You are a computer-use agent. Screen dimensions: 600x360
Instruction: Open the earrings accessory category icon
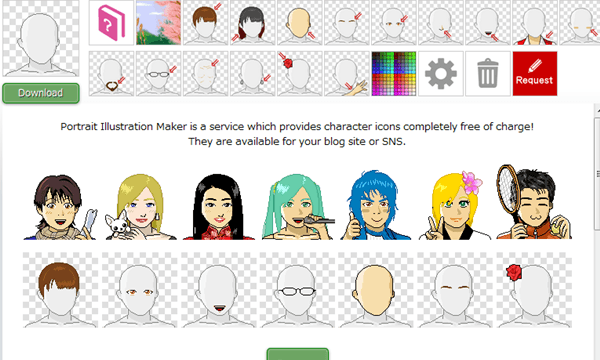253,73
